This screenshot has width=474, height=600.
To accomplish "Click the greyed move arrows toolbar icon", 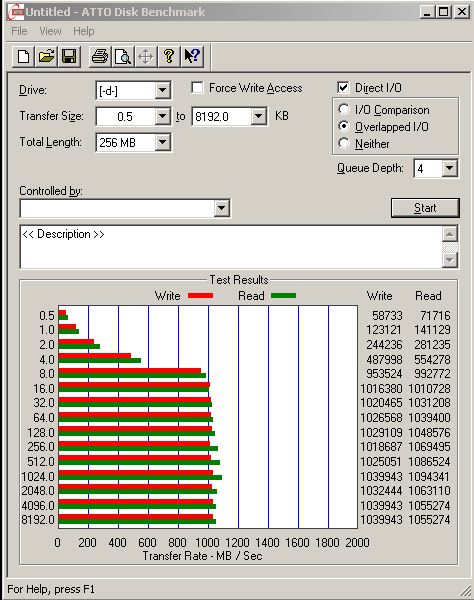I will (146, 57).
